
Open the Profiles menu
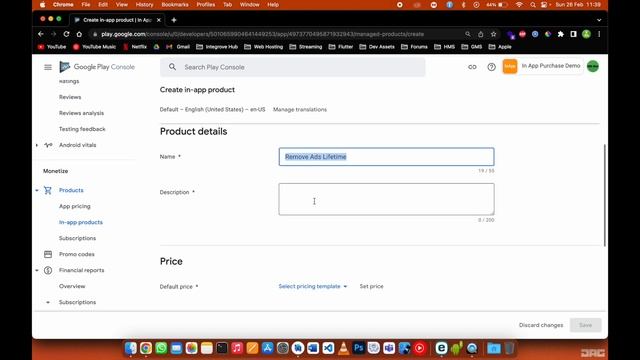point(206,5)
